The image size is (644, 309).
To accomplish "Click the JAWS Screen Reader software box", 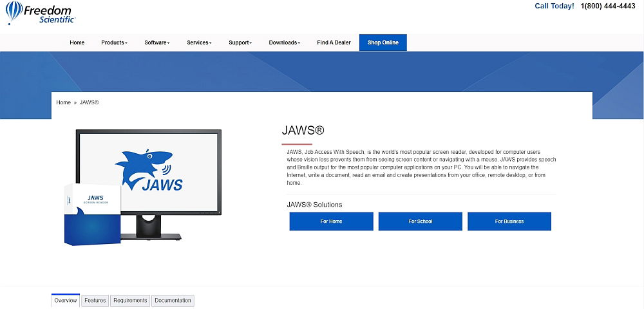I will (93, 214).
